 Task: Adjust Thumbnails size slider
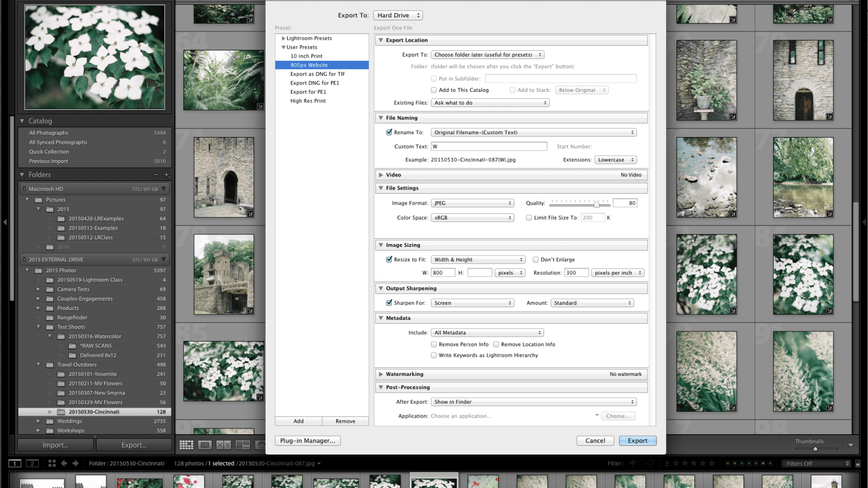815,449
